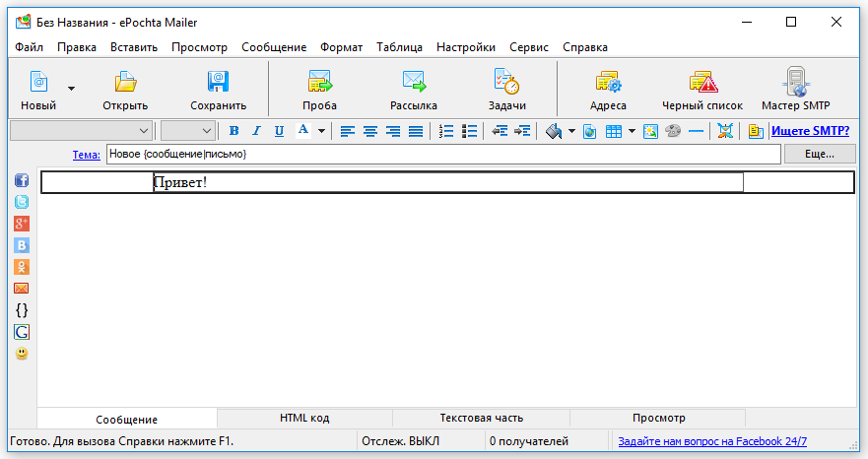Click the Facebook sidebar icon
This screenshot has height=459, width=868.
point(22,180)
